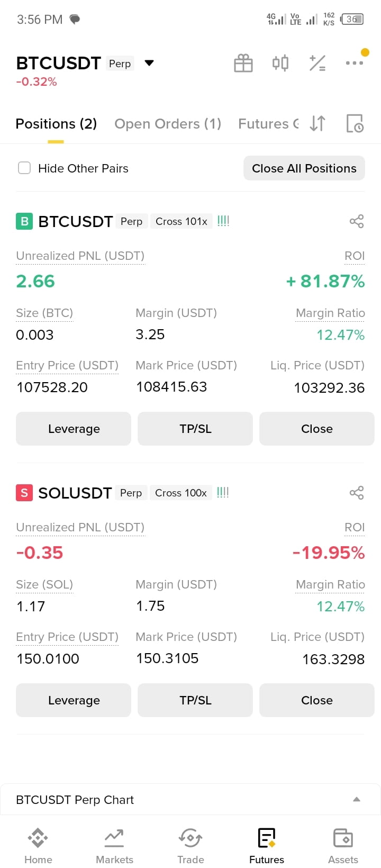The height and width of the screenshot is (868, 381).
Task: Expand the BTCUSDT pair selector dropdown
Action: click(149, 63)
